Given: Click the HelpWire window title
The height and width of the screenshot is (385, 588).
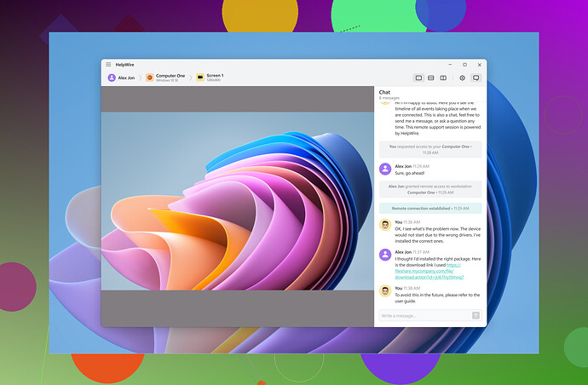Looking at the screenshot, I should (124, 65).
